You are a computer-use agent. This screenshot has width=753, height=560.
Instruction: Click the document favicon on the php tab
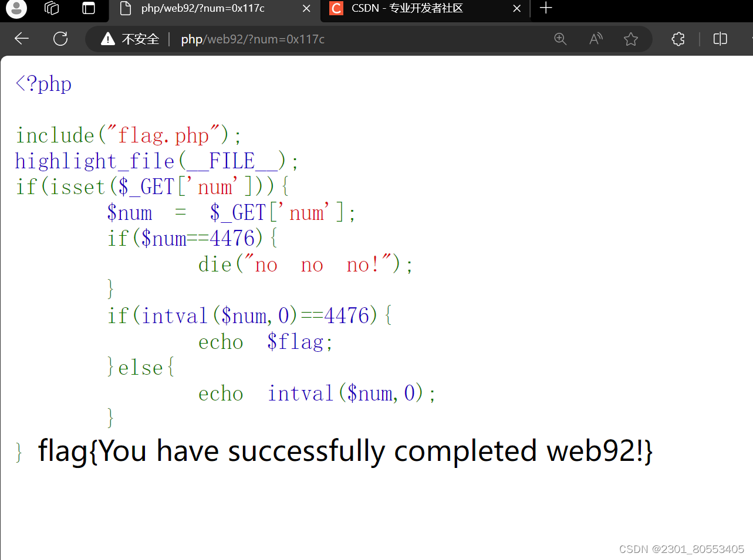point(126,9)
